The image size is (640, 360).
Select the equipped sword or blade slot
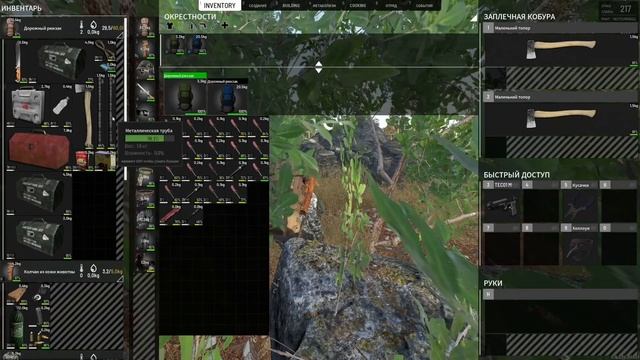145,91
